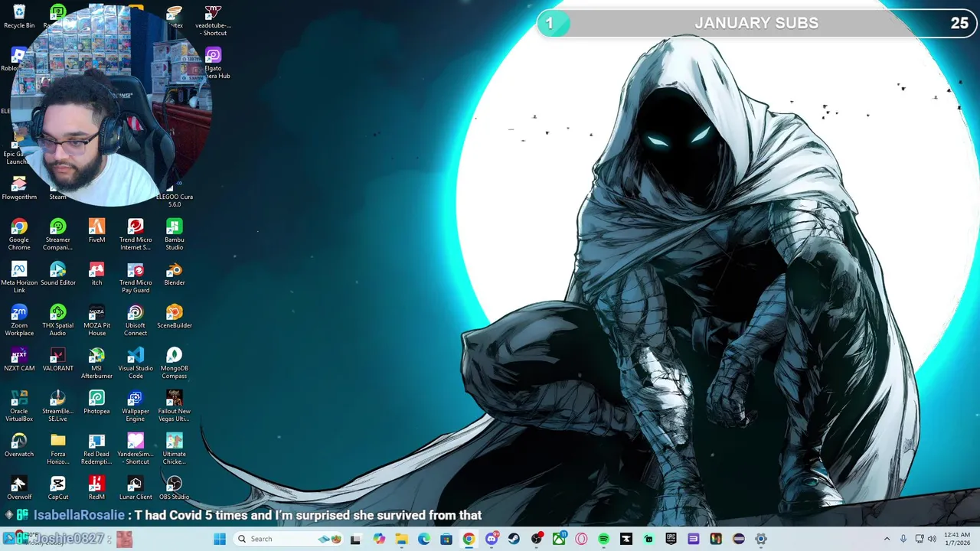Open THX Spatial Audio shortcut
Screen dimensions: 980x551
coord(57,320)
